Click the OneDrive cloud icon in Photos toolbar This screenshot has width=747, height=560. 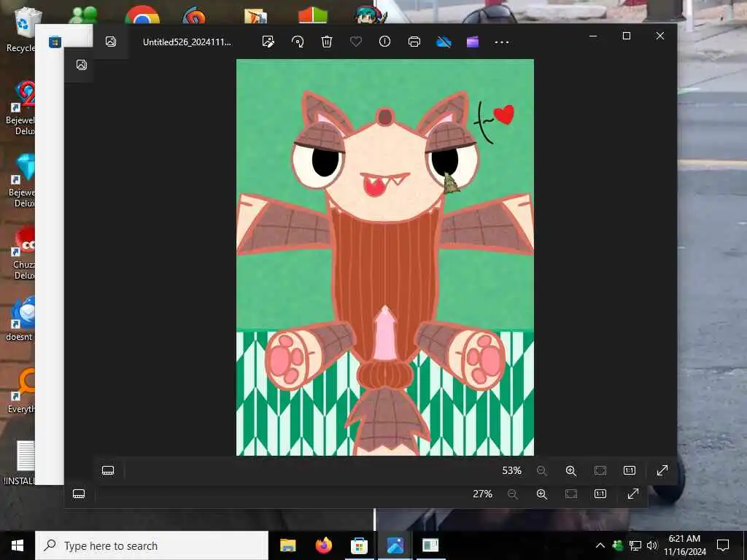[444, 42]
